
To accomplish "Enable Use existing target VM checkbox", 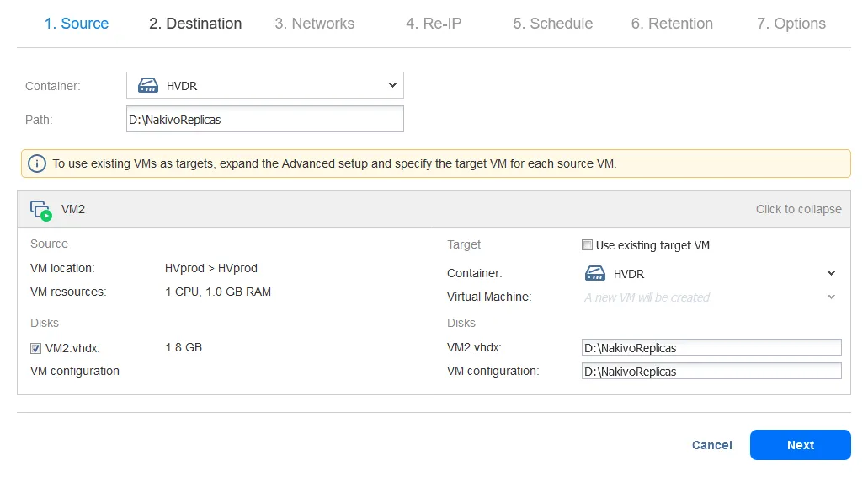I will [x=587, y=245].
